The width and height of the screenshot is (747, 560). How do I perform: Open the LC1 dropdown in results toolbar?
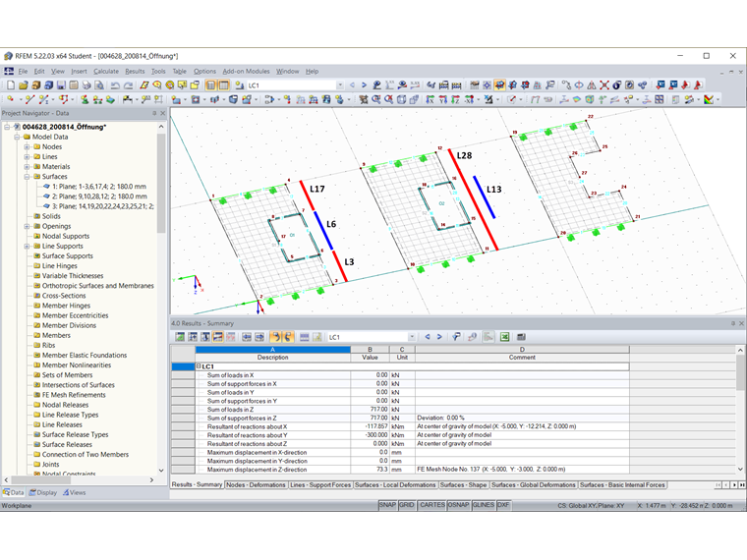412,337
